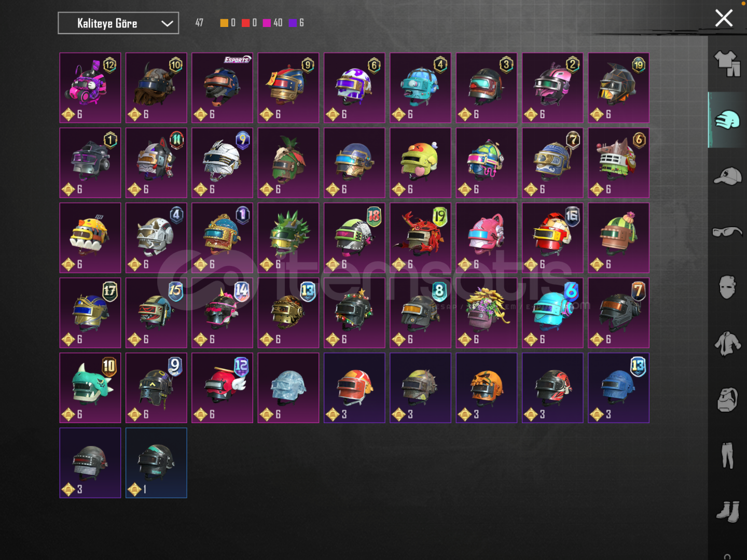This screenshot has width=747, height=560.
Task: Open the boots shoes category
Action: (727, 511)
